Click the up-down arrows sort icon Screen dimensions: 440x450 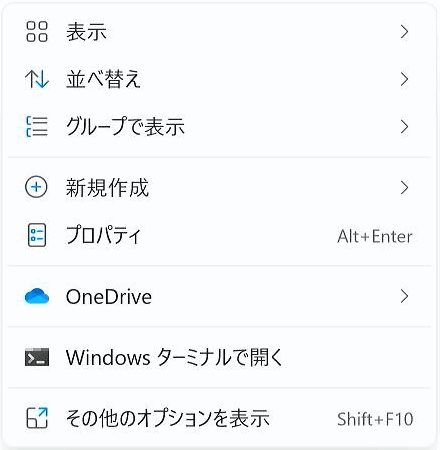(37, 79)
